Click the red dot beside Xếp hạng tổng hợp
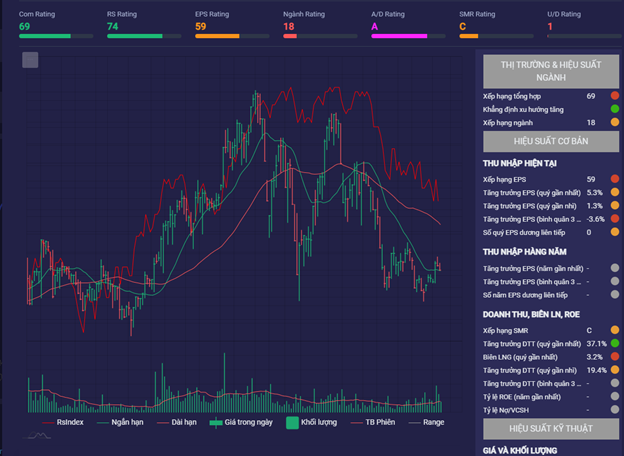Screen dimensions: 624x456 [615, 96]
